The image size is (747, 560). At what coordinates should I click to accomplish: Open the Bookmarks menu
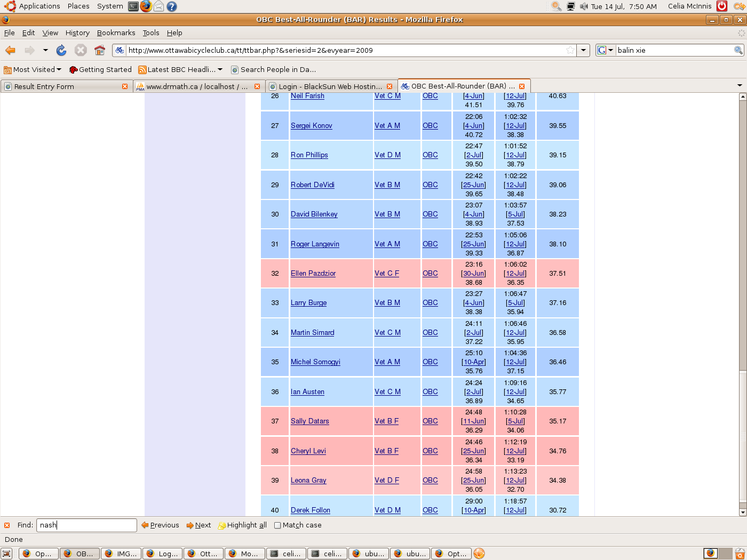tap(116, 33)
